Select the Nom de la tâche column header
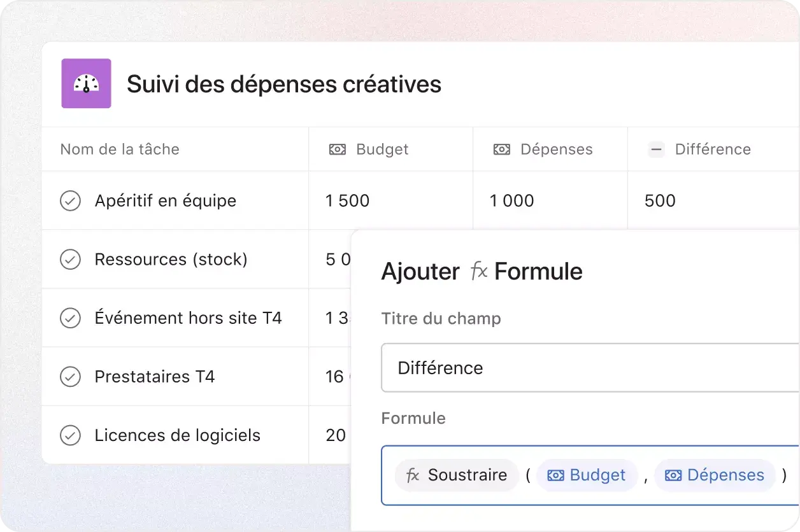Image resolution: width=800 pixels, height=532 pixels. coord(119,149)
